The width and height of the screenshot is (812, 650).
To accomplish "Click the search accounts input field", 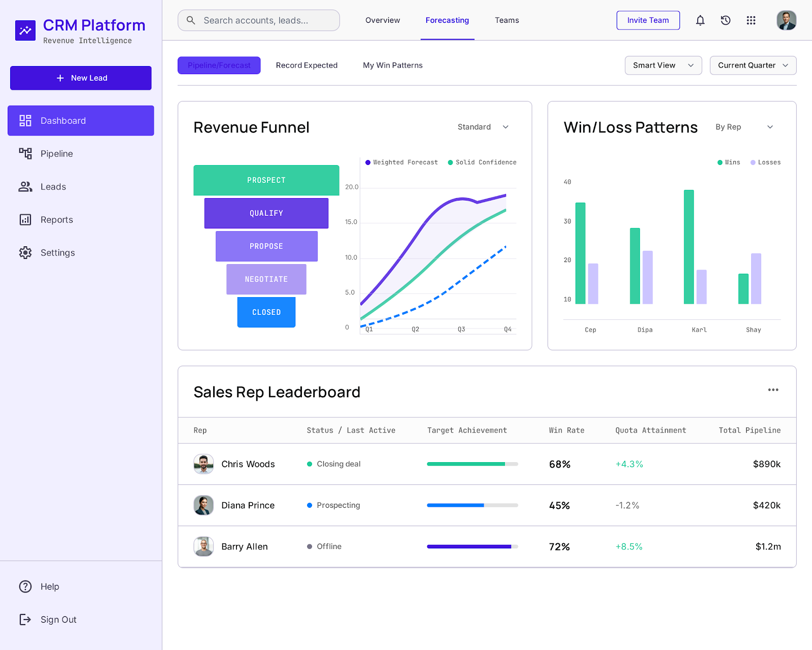I will coord(259,20).
